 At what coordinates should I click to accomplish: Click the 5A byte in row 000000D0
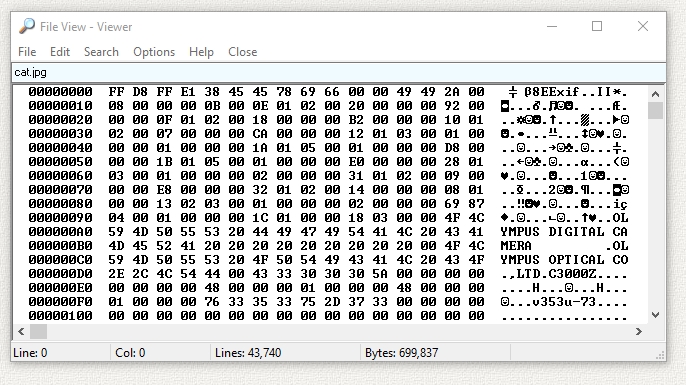pos(380,274)
